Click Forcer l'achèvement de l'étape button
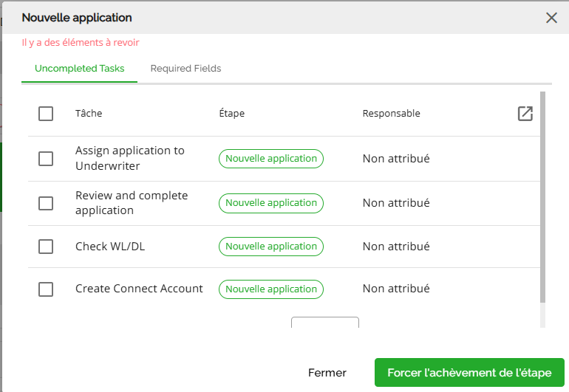The height and width of the screenshot is (392, 569). 469,372
